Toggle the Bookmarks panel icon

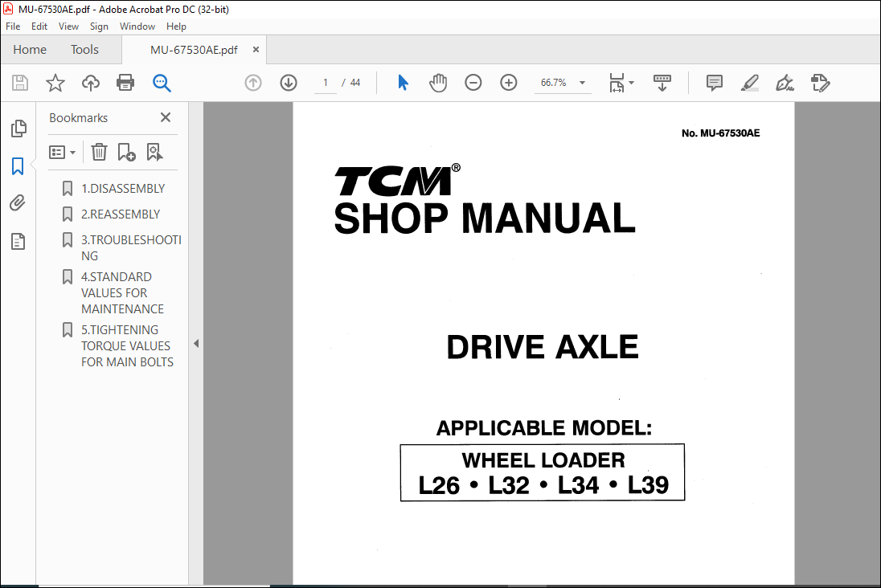click(18, 166)
